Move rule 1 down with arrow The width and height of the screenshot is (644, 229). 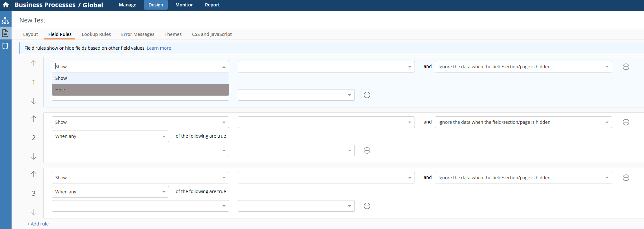(x=34, y=101)
